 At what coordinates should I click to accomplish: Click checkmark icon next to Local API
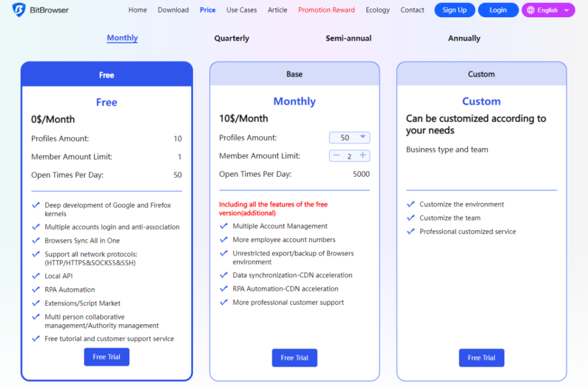[36, 276]
